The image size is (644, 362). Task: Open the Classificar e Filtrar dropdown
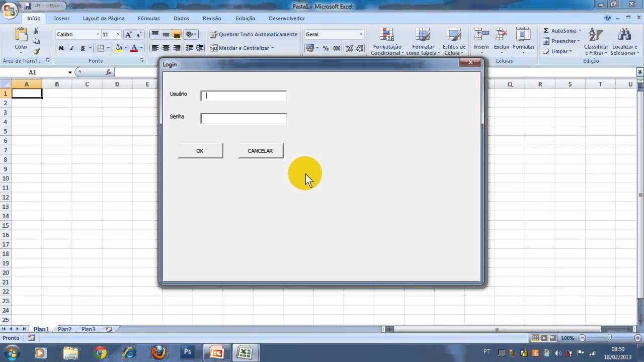click(596, 41)
